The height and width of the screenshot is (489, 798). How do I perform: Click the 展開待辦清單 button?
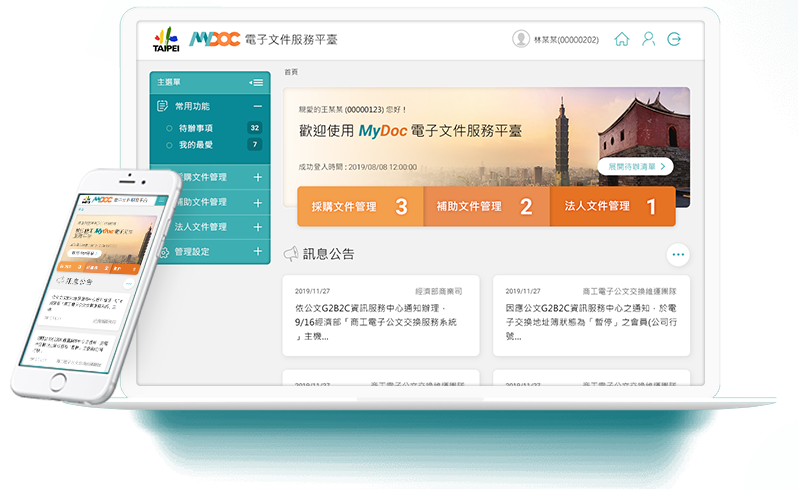click(x=635, y=167)
